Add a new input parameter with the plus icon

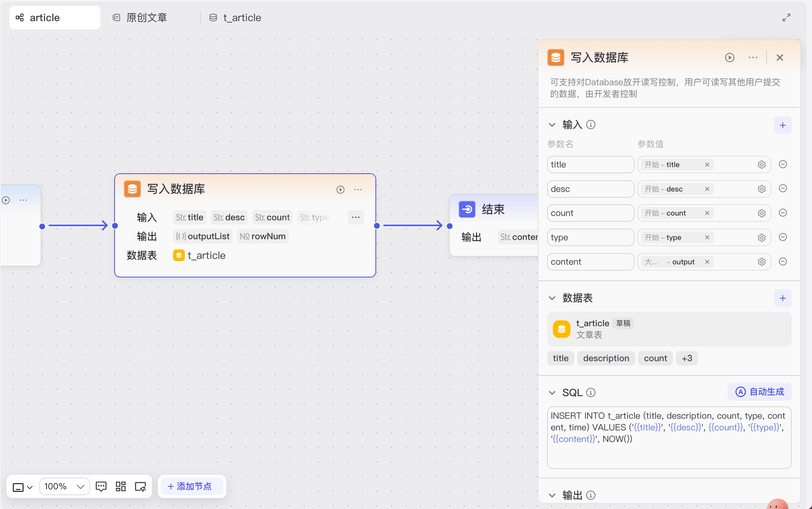(x=783, y=125)
